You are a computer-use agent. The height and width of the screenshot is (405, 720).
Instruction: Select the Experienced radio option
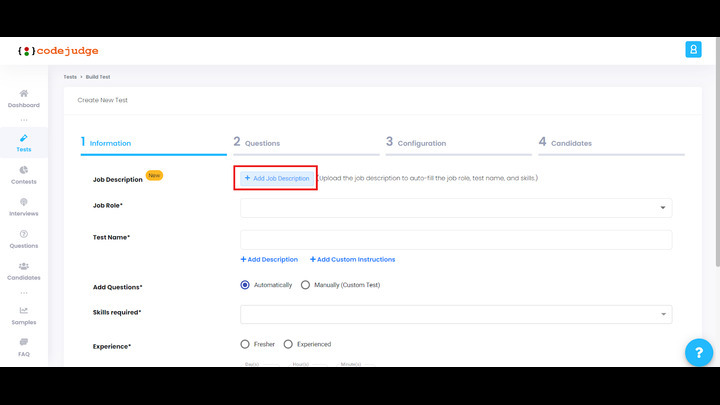pyautogui.click(x=289, y=344)
